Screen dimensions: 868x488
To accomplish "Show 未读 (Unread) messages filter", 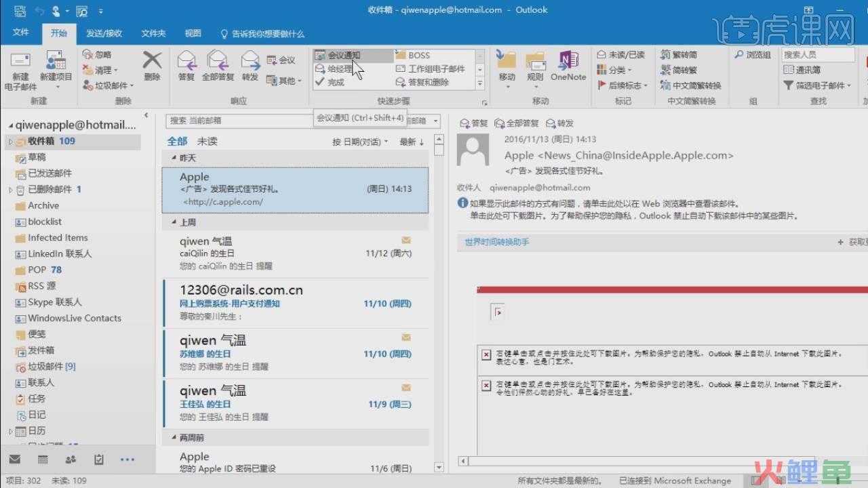I will pos(207,142).
